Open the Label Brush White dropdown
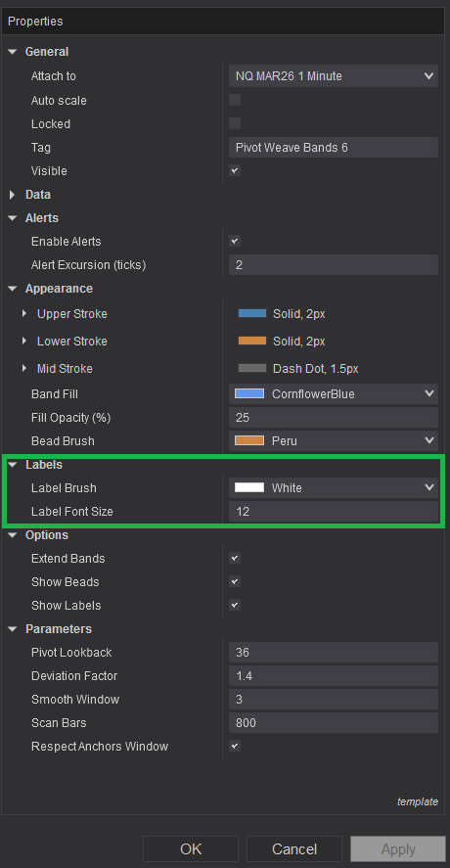Viewport: 450px width, 868px height. click(x=334, y=487)
